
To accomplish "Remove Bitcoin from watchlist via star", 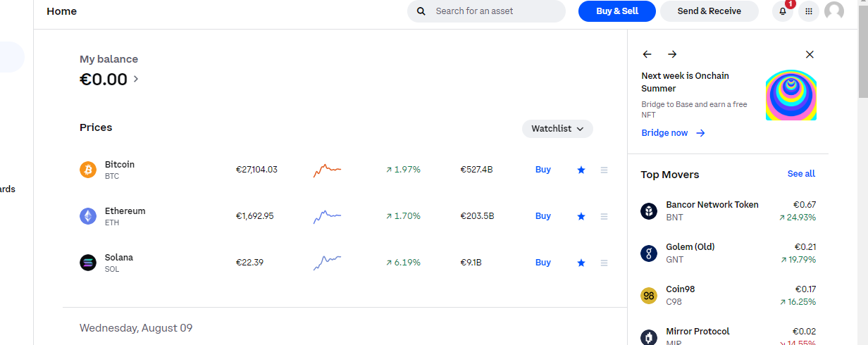I will click(x=581, y=170).
